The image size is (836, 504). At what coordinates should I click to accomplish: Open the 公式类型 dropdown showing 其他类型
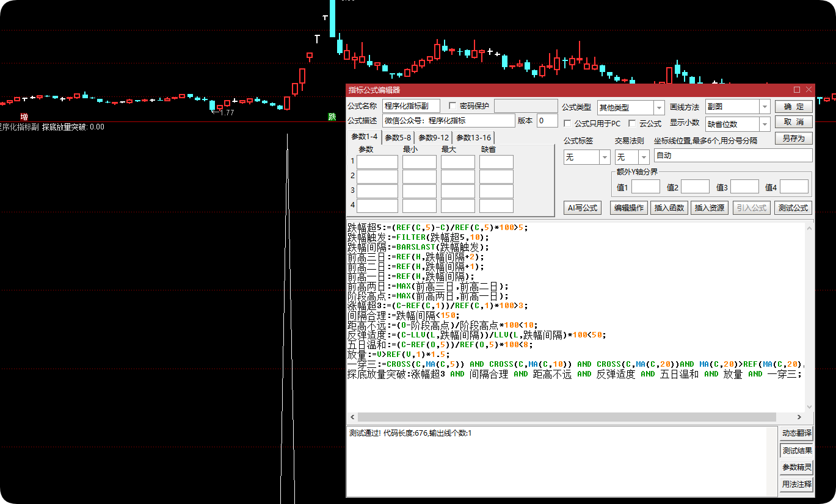click(631, 107)
